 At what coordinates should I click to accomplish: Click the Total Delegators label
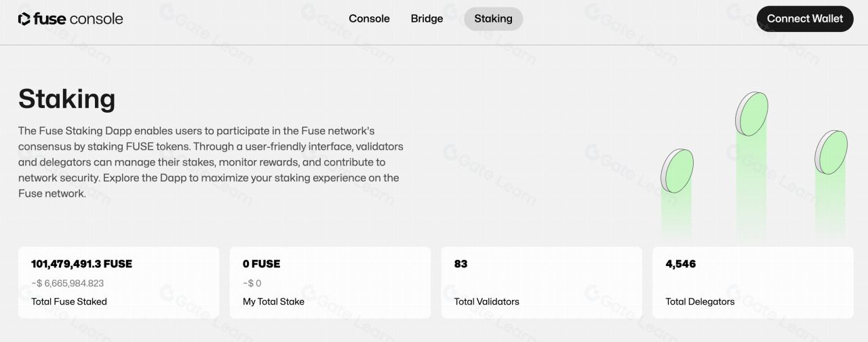700,301
